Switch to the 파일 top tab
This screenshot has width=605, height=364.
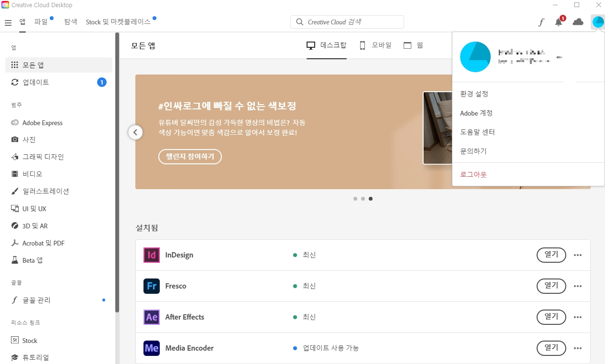pos(41,22)
